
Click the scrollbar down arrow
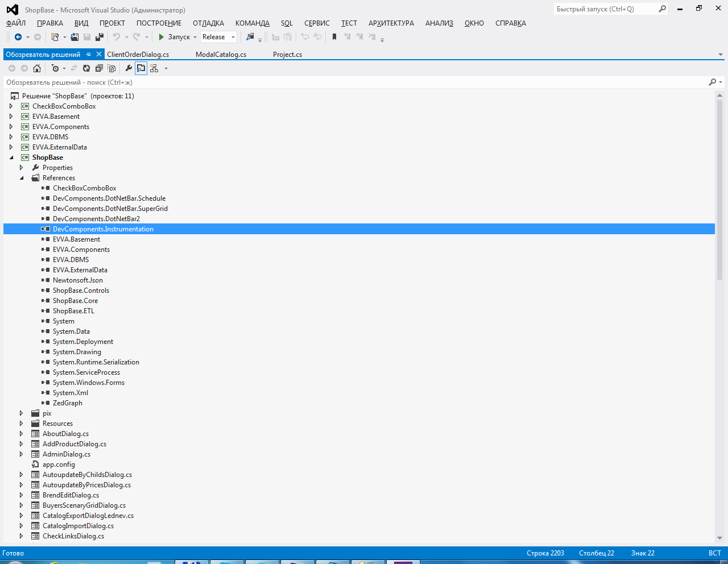tap(719, 538)
